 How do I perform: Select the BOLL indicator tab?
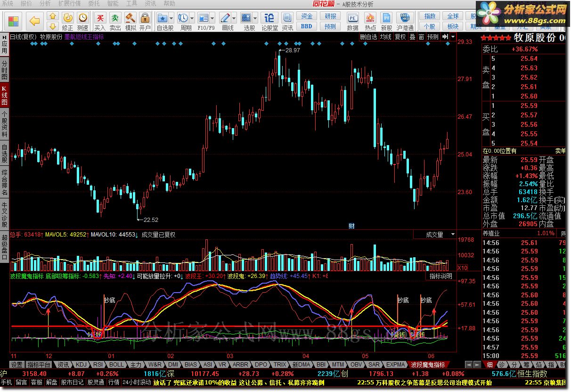point(116,364)
